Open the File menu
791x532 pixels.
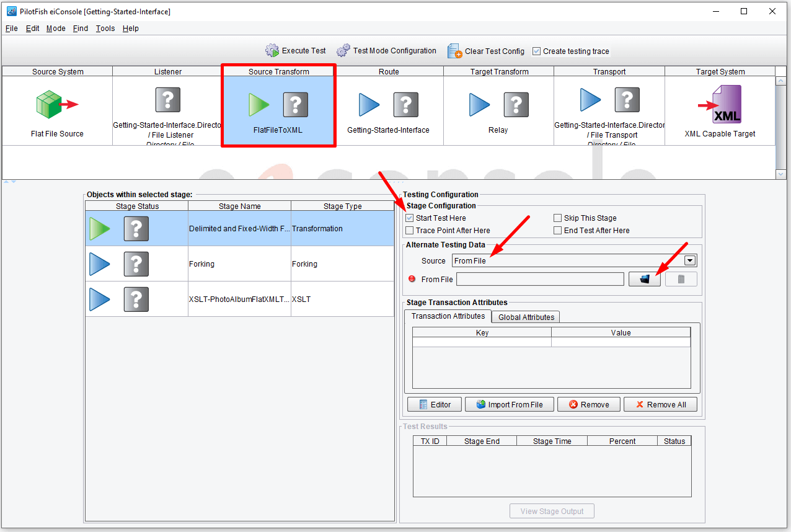tap(11, 29)
